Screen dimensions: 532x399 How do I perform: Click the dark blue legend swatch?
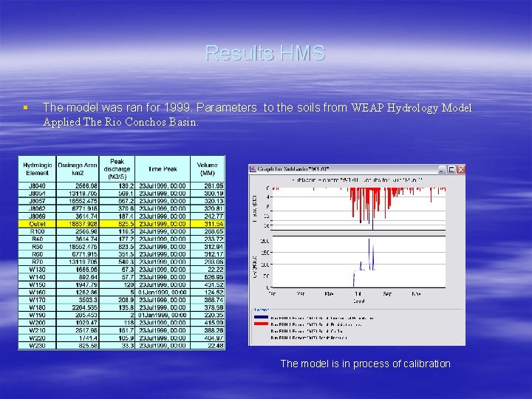261,318
